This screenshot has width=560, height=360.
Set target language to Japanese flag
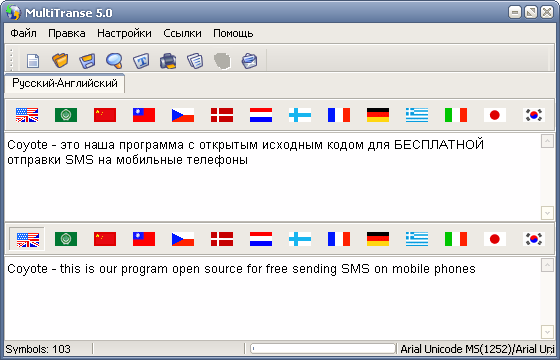coord(495,239)
